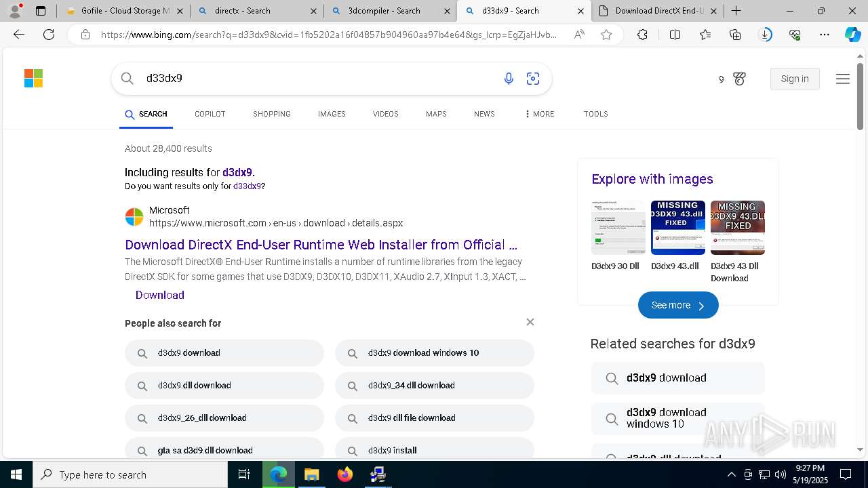Open browser Extensions puzzle icon

[x=642, y=35]
